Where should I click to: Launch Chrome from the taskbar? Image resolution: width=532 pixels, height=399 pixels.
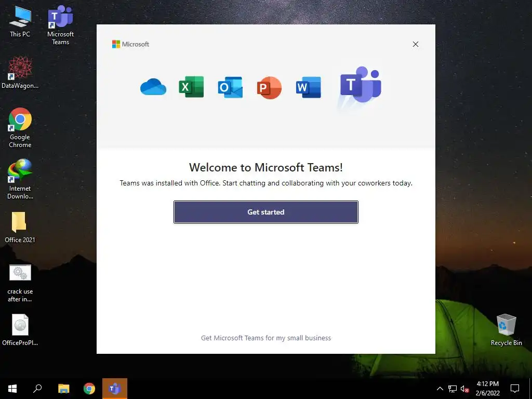click(x=89, y=389)
